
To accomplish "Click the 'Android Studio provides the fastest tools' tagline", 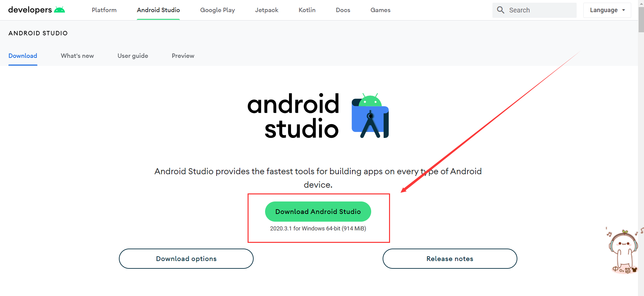I will click(x=318, y=178).
